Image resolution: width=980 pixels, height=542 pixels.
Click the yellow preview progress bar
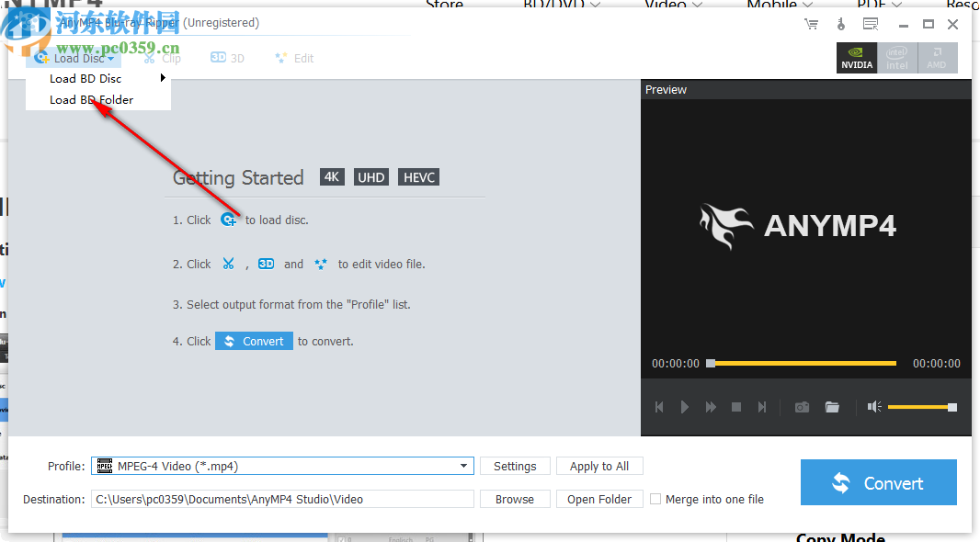click(802, 363)
